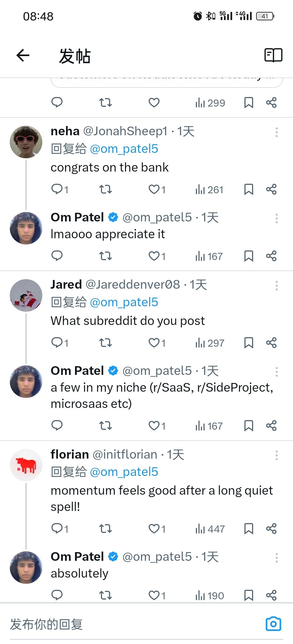293x644 pixels.
Task: Open more options on Jared's post
Action: coord(276,286)
